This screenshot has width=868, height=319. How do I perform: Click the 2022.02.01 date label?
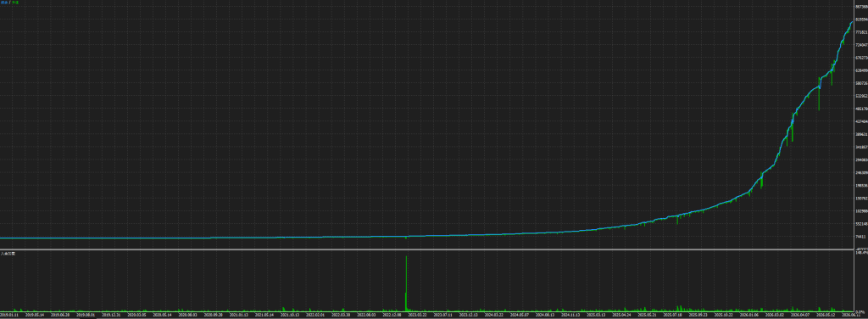tap(315, 315)
